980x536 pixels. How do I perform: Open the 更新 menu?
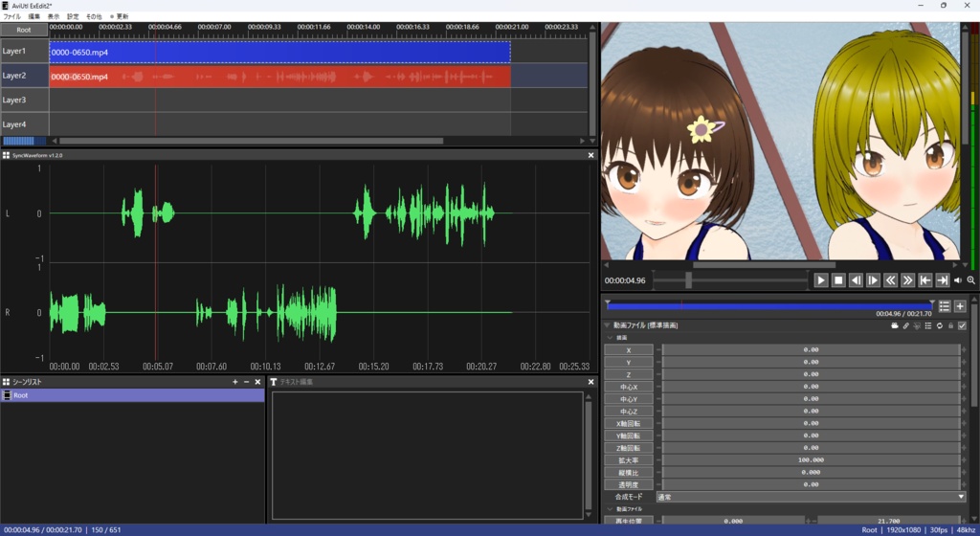[x=120, y=16]
